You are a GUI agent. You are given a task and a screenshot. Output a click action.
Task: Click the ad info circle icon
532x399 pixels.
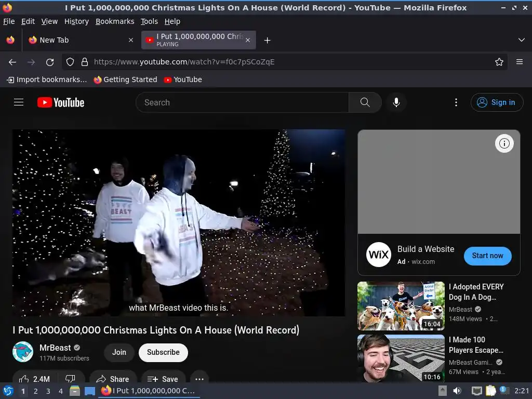pos(504,143)
